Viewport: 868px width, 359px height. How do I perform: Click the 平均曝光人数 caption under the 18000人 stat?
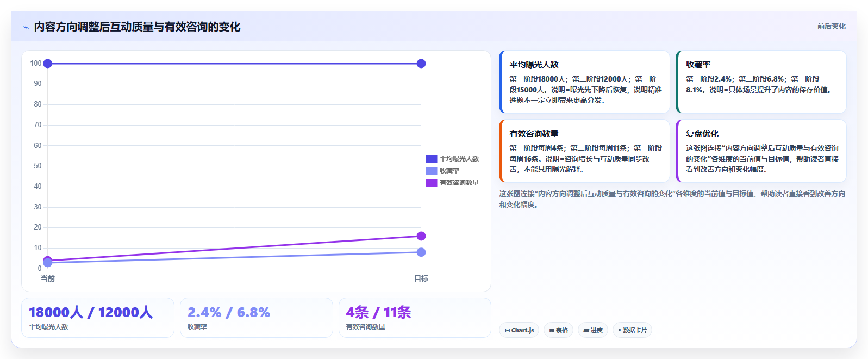[48, 327]
